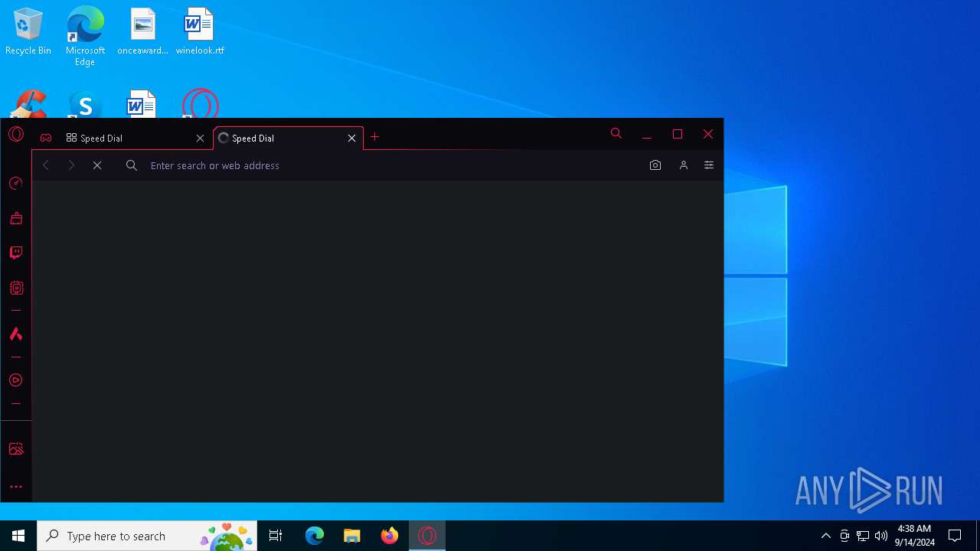Open the volume tray icon
The image size is (980, 551).
pyautogui.click(x=881, y=536)
